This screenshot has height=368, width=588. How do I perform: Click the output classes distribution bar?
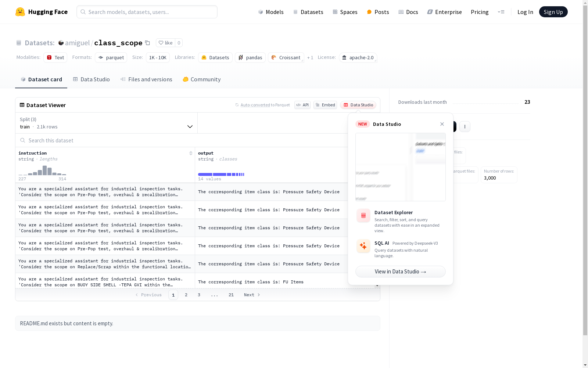[x=221, y=174]
